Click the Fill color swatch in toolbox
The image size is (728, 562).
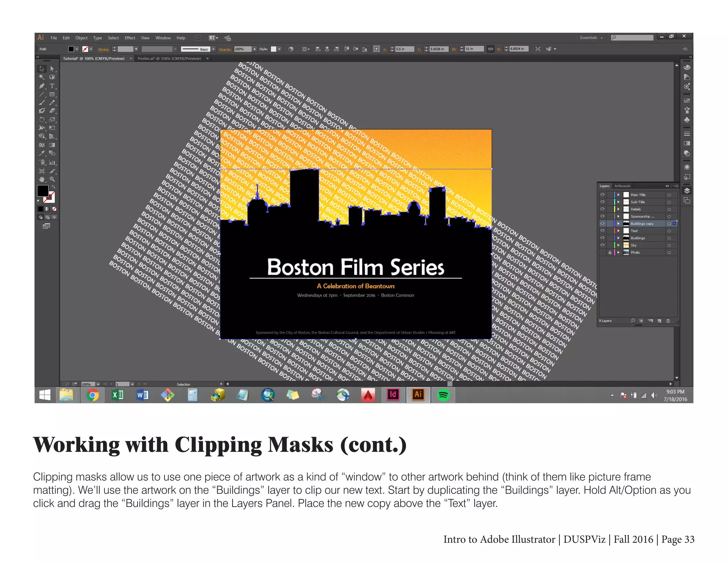tap(43, 191)
